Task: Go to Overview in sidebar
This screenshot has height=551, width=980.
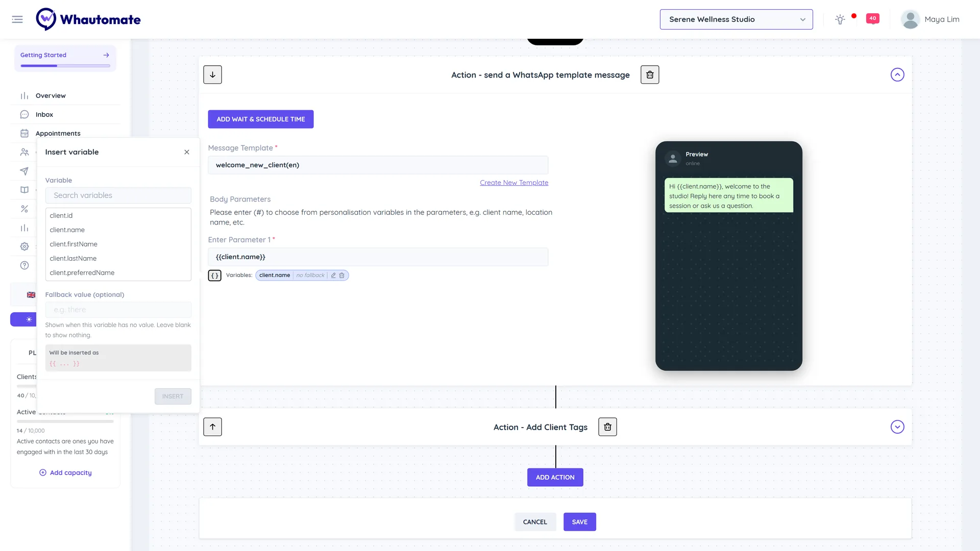Action: tap(51, 95)
